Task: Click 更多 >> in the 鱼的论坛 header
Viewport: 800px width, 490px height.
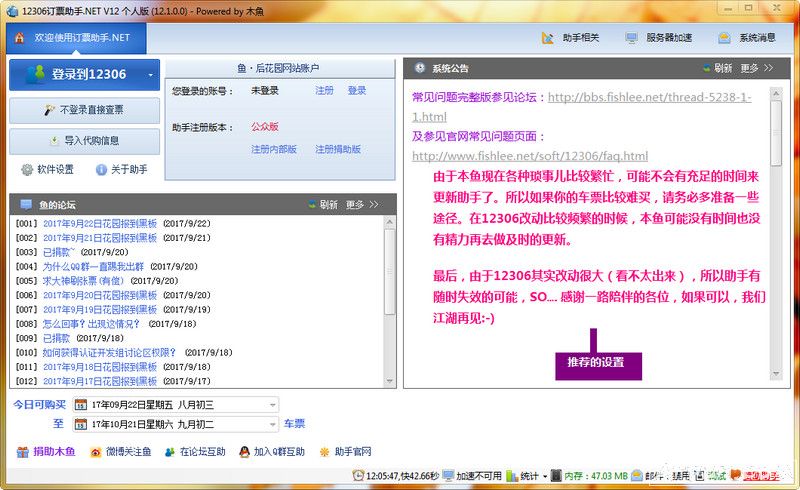Action: 362,205
